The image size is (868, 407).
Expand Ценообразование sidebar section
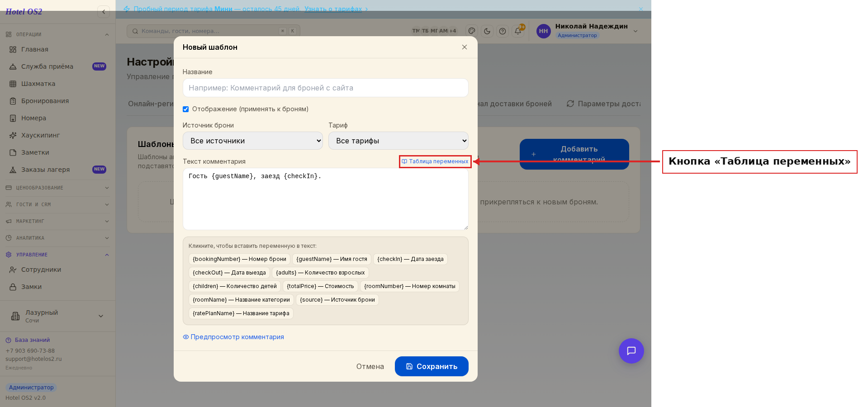pos(57,188)
